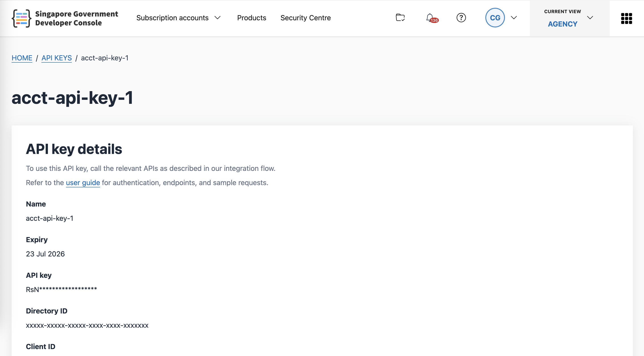Select the acct-api-key-1 breadcrumb text

click(x=105, y=58)
